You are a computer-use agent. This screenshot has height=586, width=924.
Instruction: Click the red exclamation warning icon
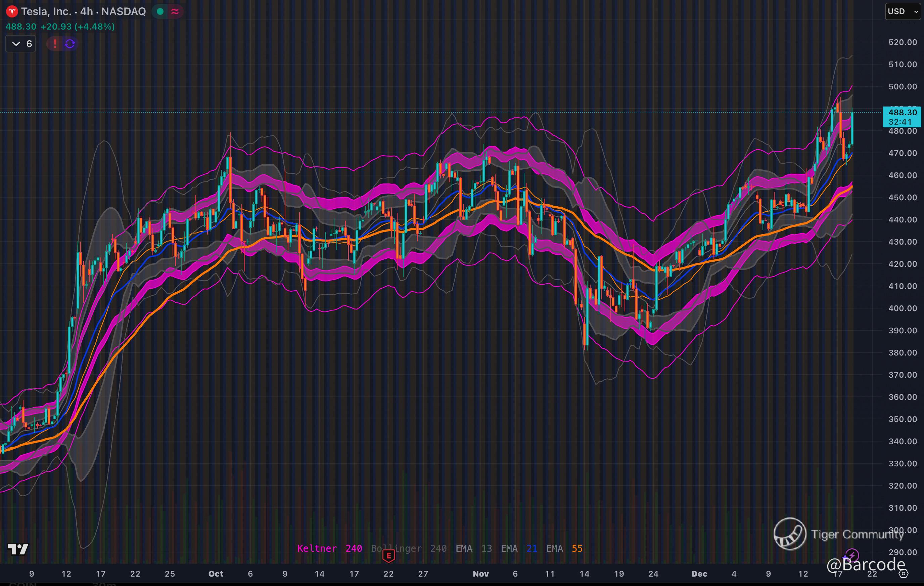click(x=55, y=44)
